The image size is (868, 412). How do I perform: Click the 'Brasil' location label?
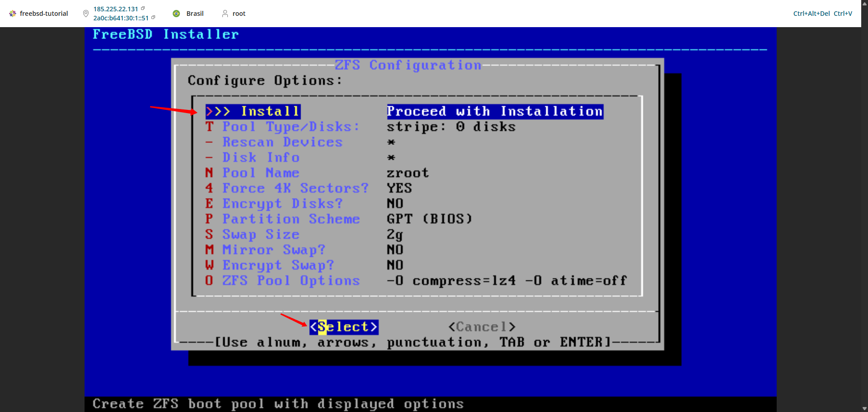[195, 14]
